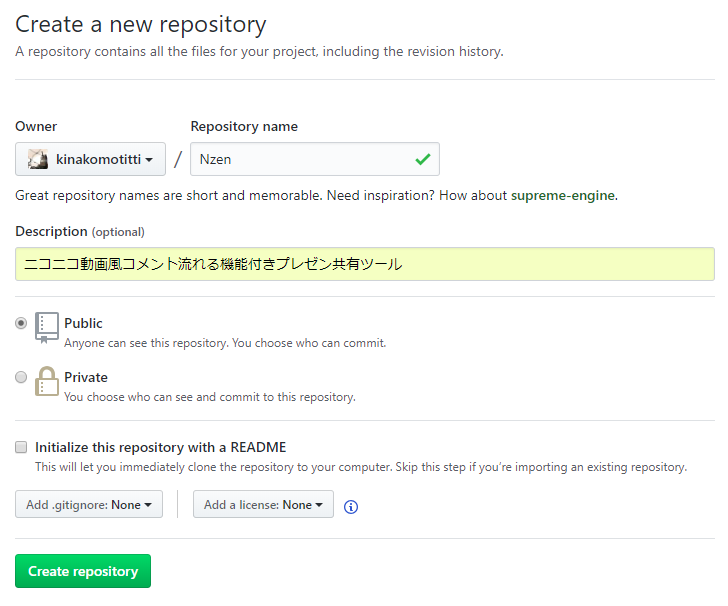Click the Public label text
This screenshot has width=728, height=606.
[x=83, y=323]
